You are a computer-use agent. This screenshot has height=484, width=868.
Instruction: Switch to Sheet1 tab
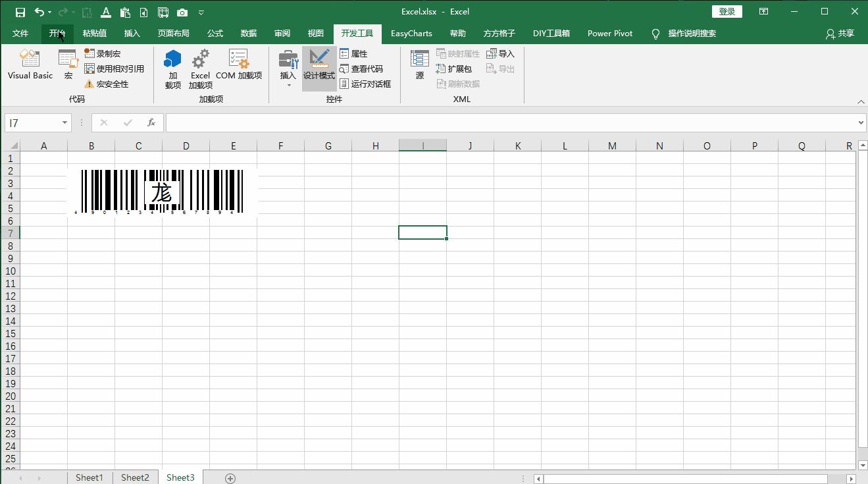pyautogui.click(x=89, y=477)
